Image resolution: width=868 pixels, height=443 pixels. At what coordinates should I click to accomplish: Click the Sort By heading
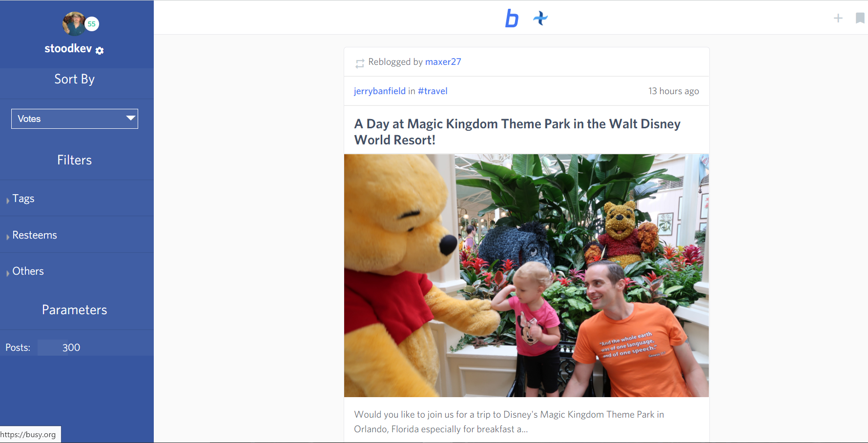[x=75, y=79]
